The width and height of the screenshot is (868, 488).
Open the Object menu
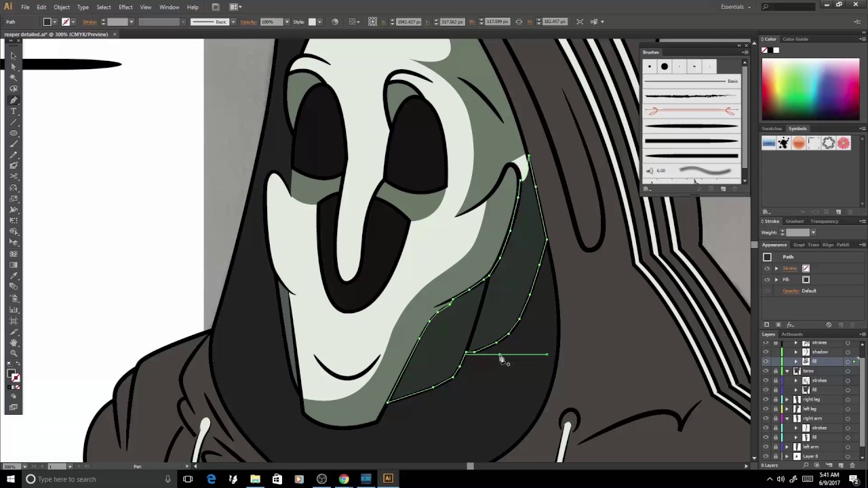(62, 7)
